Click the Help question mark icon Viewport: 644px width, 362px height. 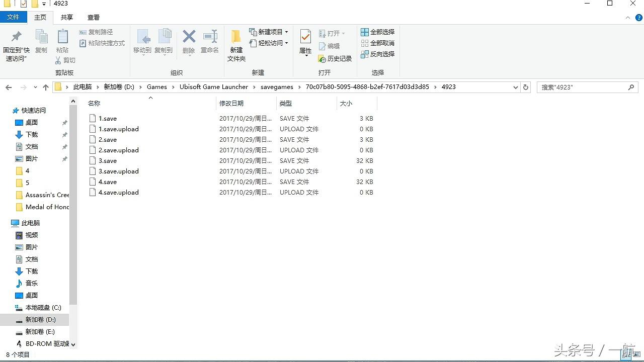pos(638,18)
